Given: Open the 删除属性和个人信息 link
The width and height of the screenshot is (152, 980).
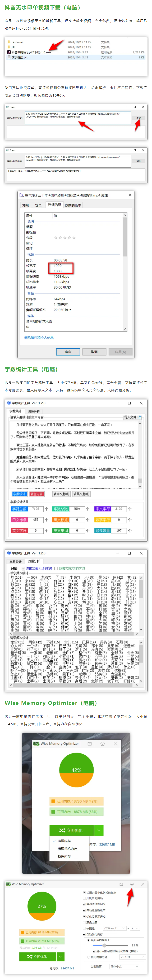Looking at the screenshot, I should pyautogui.click(x=39, y=337).
